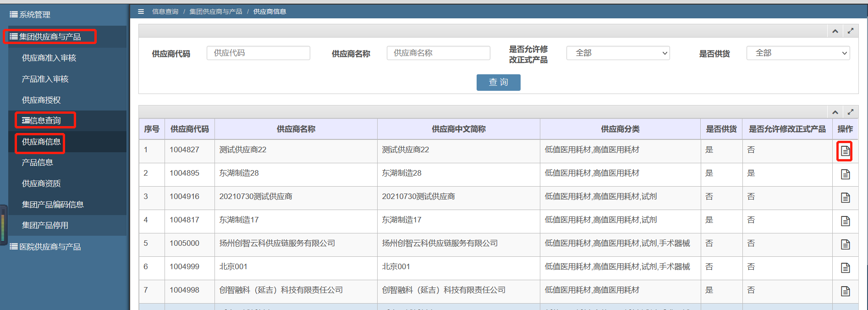
Task: Select 产品信息 in sidebar
Action: [x=38, y=162]
